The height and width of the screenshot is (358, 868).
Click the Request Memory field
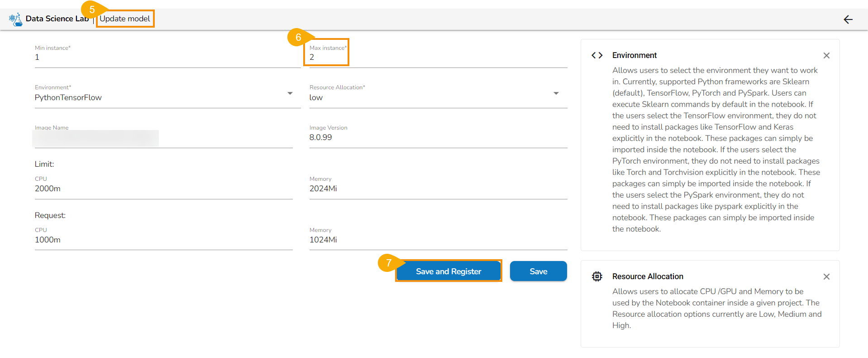(x=437, y=240)
